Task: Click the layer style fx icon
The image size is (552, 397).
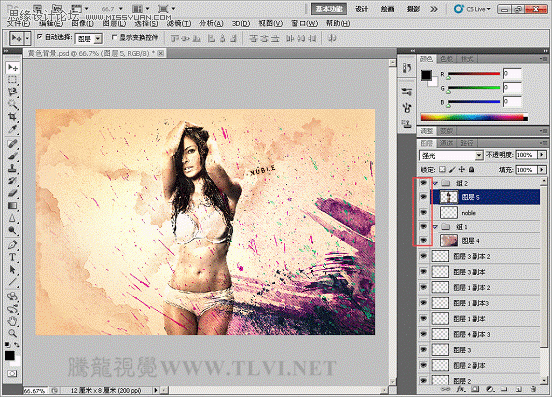Action: point(460,389)
